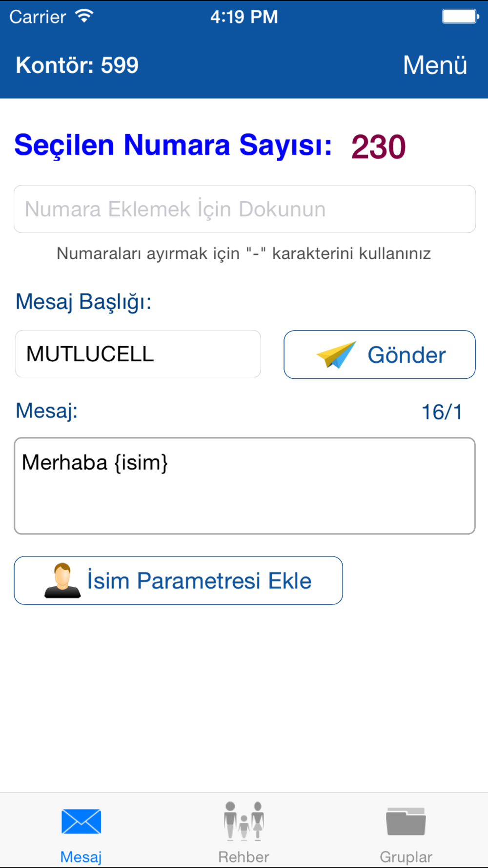Focus the Numara Eklemek İçin Dokunun field
488x868 pixels.
click(x=244, y=209)
